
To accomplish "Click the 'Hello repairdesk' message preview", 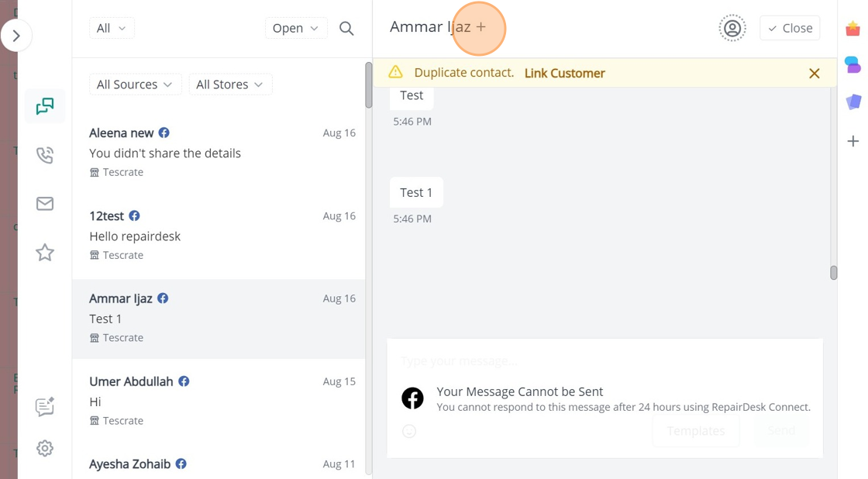I will tap(135, 236).
